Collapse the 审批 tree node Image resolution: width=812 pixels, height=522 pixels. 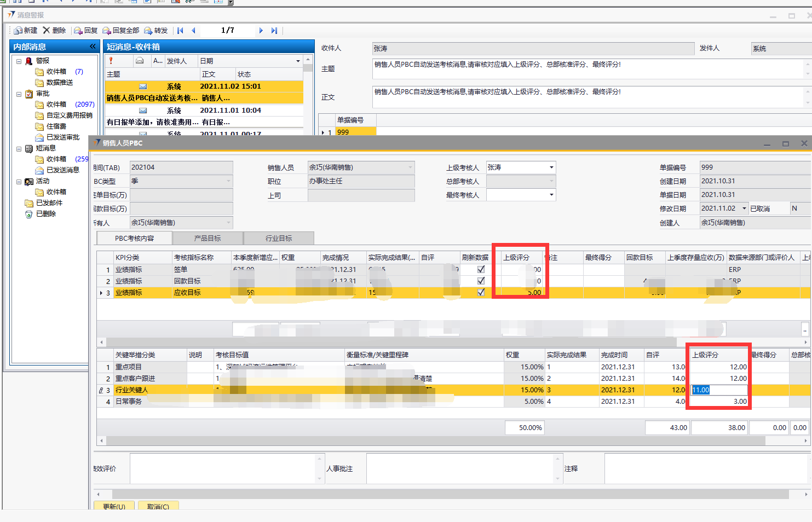[19, 94]
